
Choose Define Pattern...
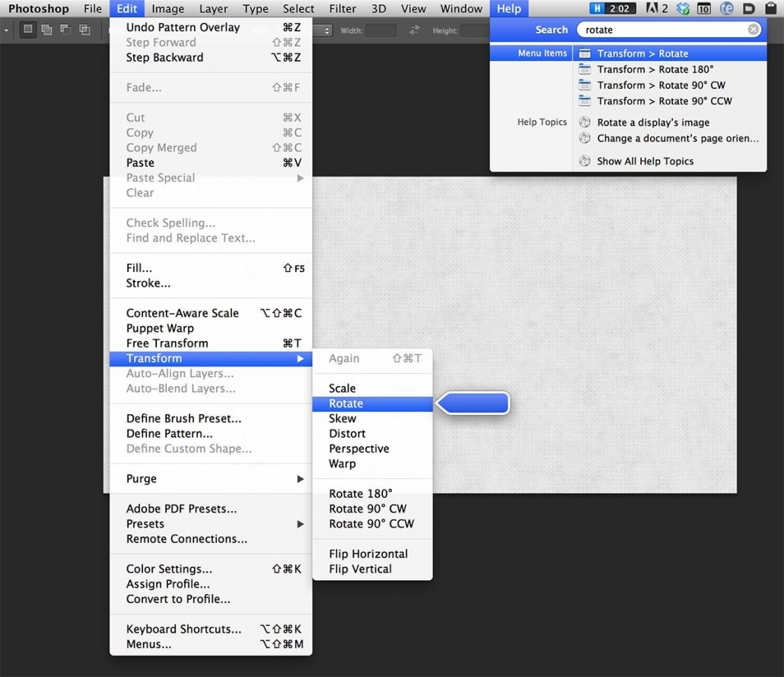click(211, 433)
